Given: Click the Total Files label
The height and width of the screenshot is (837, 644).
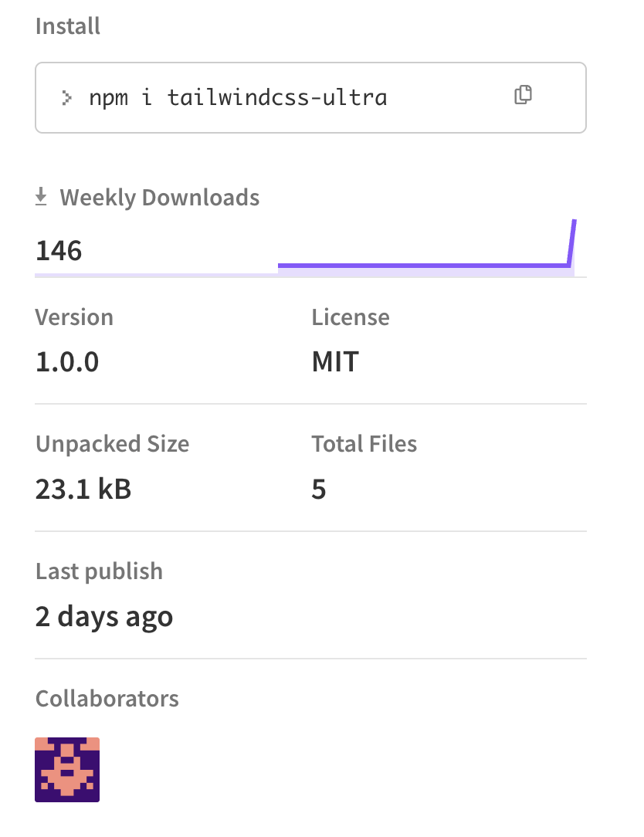Looking at the screenshot, I should click(364, 444).
